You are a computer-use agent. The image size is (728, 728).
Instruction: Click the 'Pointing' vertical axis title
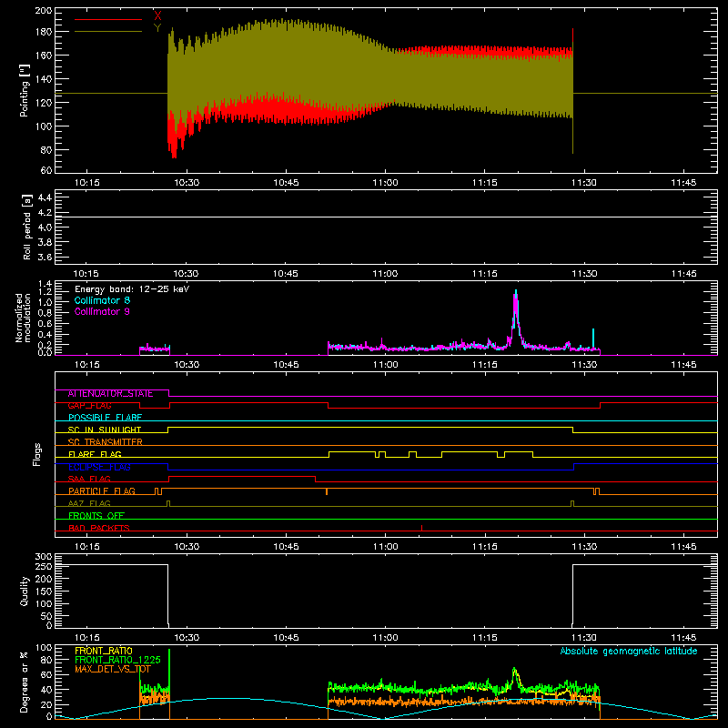point(25,90)
